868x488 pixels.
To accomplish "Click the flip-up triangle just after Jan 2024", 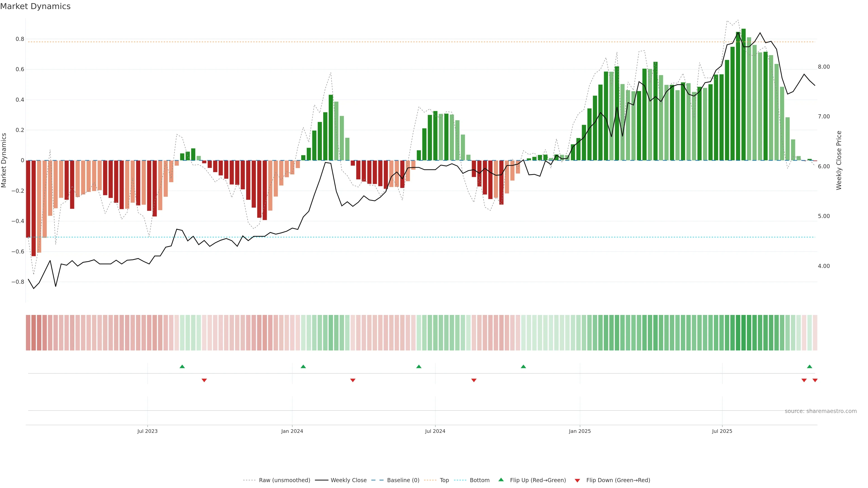I will click(x=303, y=366).
